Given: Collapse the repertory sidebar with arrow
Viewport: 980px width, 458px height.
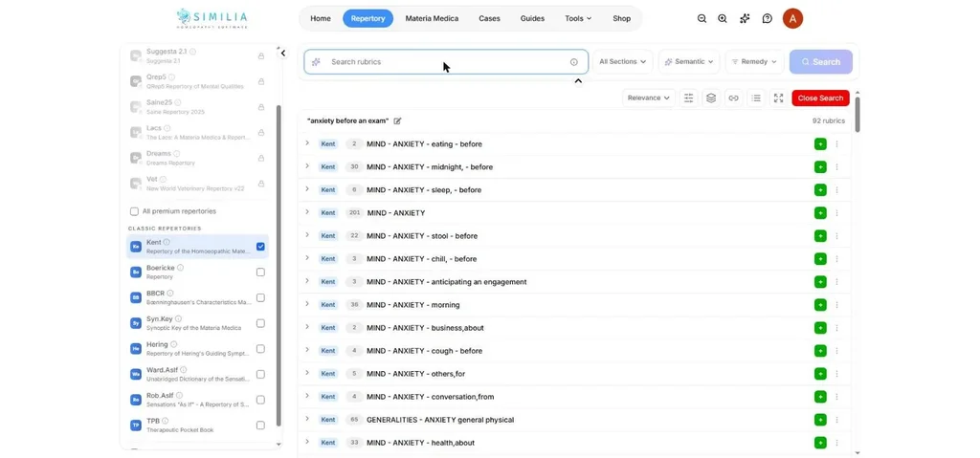Looking at the screenshot, I should click(x=283, y=54).
